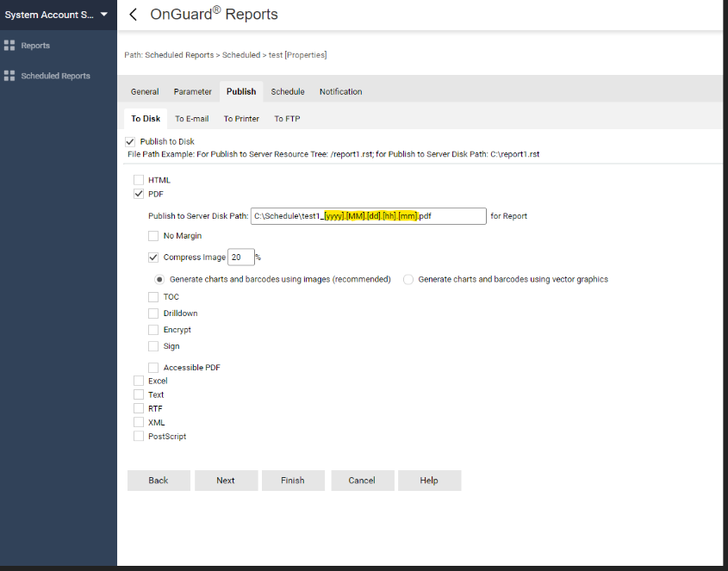728x571 pixels.
Task: Click the Help button
Action: click(429, 481)
